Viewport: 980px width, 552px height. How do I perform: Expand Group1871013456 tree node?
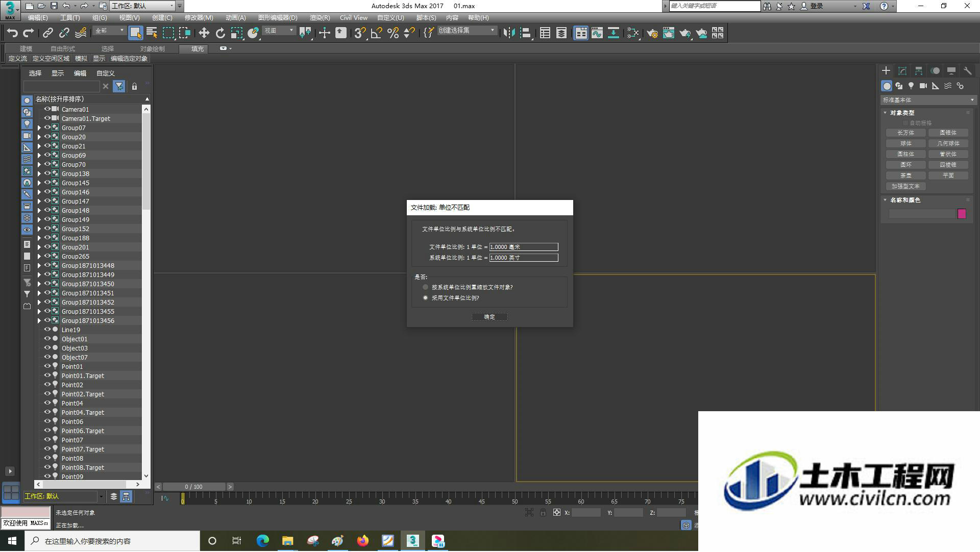[39, 320]
